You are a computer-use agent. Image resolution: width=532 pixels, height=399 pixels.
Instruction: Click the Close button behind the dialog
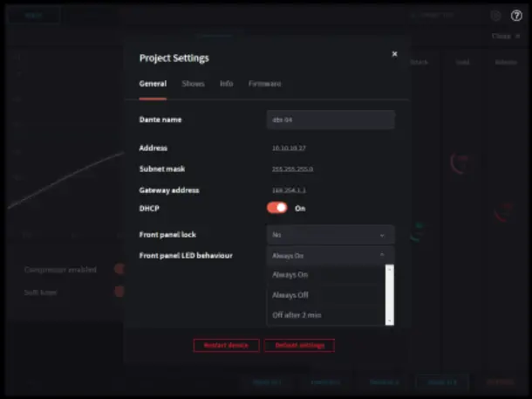click(x=506, y=36)
